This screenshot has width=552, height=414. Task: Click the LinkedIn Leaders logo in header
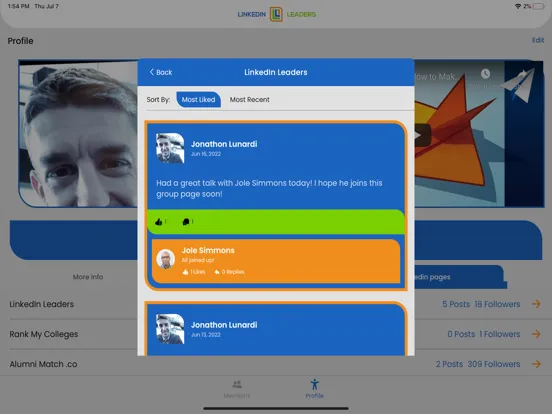(x=276, y=14)
